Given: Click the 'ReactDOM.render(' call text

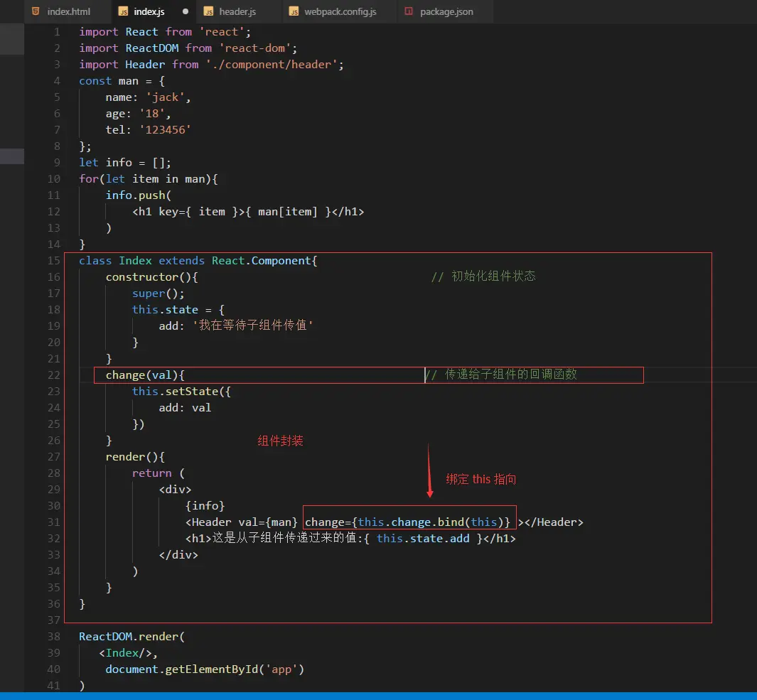Looking at the screenshot, I should click(131, 637).
